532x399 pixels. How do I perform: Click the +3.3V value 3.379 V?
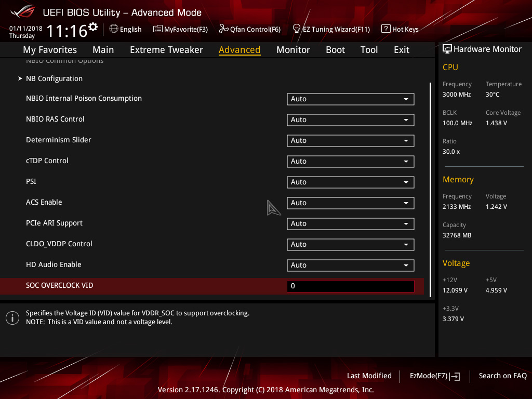453,319
